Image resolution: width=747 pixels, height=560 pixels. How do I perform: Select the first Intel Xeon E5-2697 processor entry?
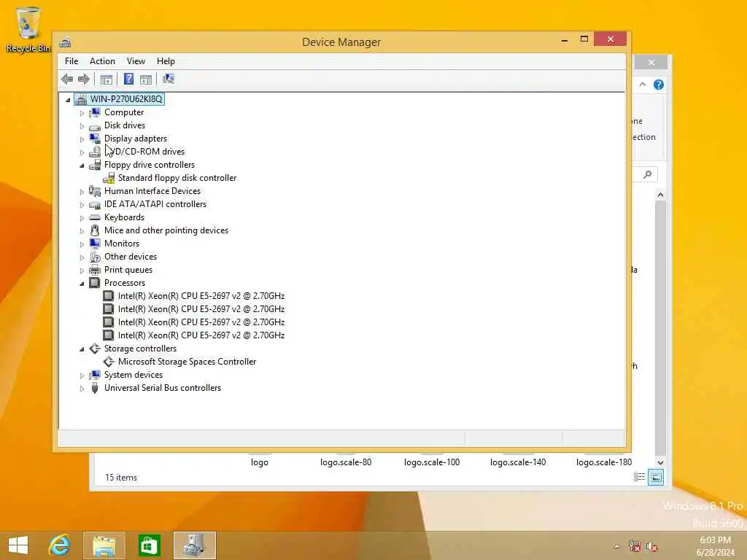tap(201, 296)
